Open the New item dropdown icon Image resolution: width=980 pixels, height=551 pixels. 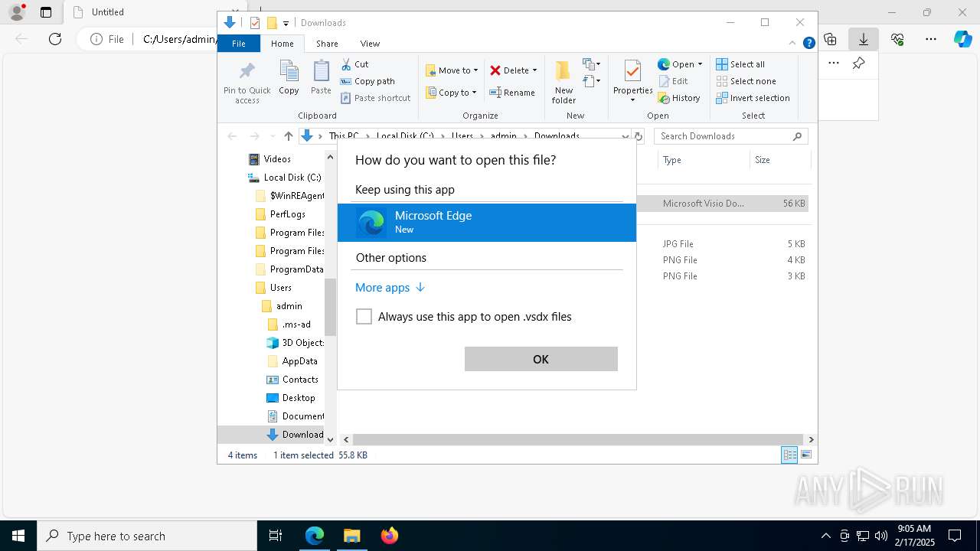coord(591,64)
